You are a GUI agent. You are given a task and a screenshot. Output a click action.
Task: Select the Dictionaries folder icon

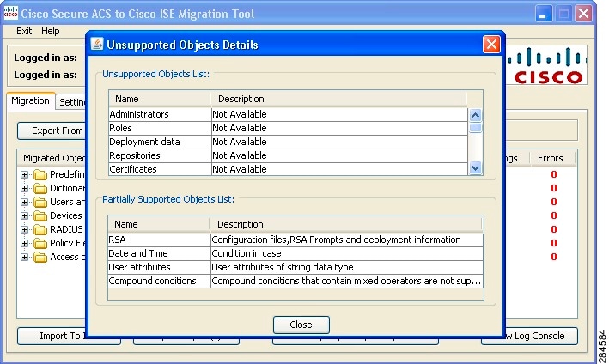point(40,188)
